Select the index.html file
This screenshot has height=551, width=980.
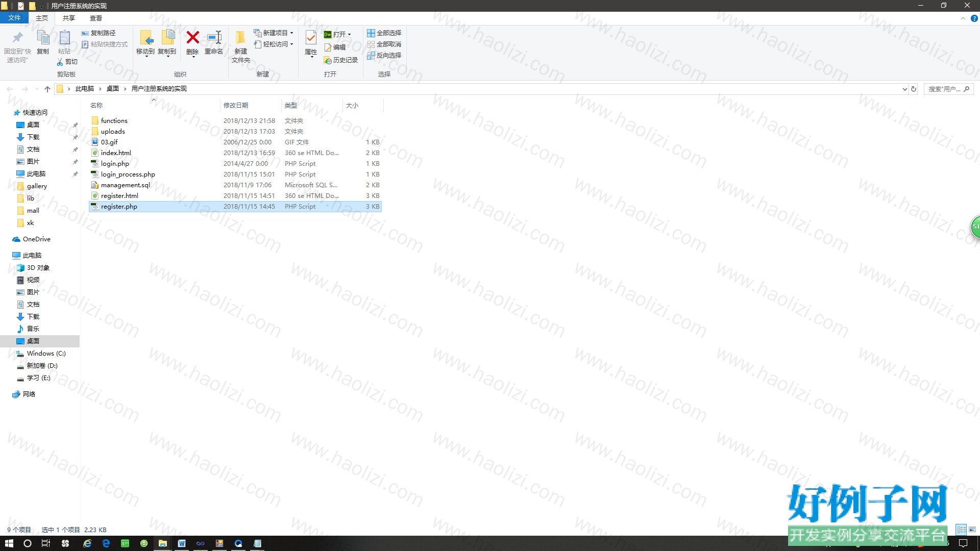(235, 153)
